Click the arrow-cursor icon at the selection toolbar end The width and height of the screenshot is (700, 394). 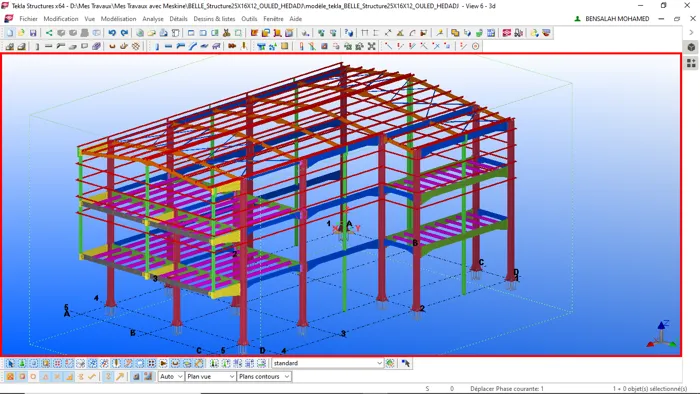[x=405, y=363]
